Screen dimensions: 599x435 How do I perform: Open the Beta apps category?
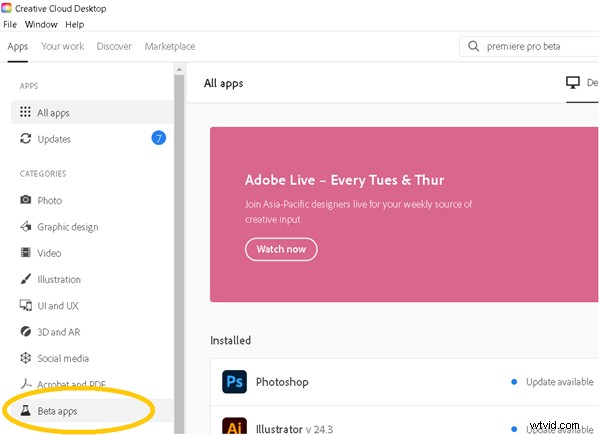[92, 411]
